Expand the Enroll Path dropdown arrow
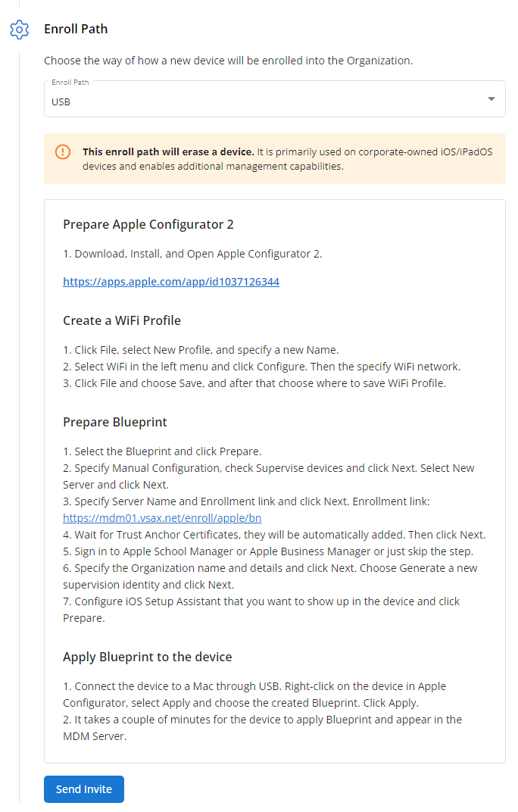Screen dimensions: 518x812 pos(491,99)
